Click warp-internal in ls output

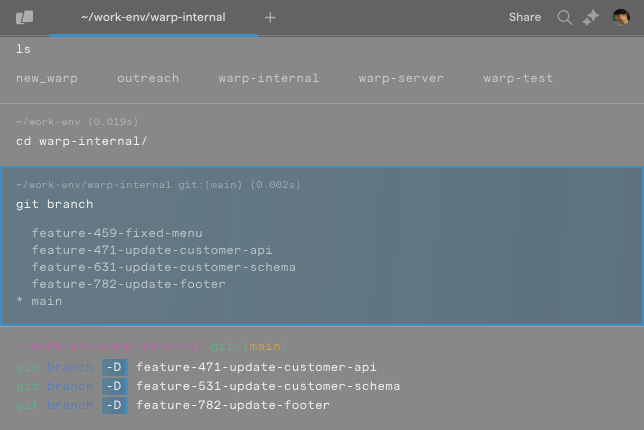pos(269,78)
